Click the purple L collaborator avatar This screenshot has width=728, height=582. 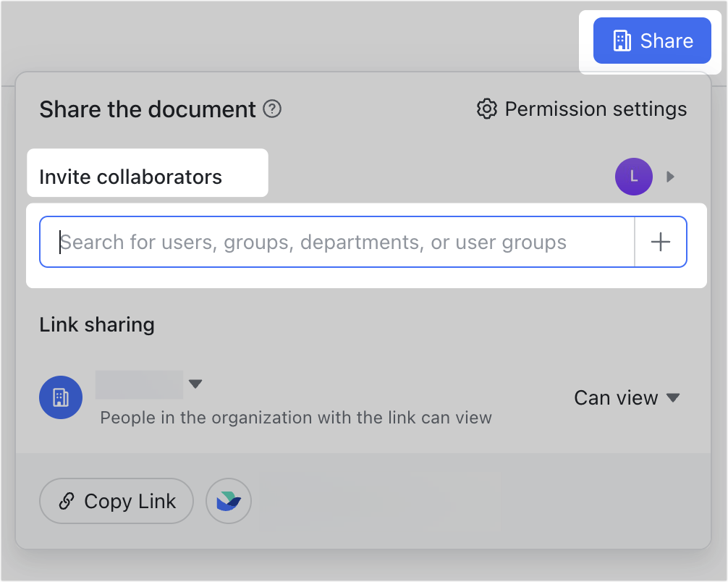634,177
